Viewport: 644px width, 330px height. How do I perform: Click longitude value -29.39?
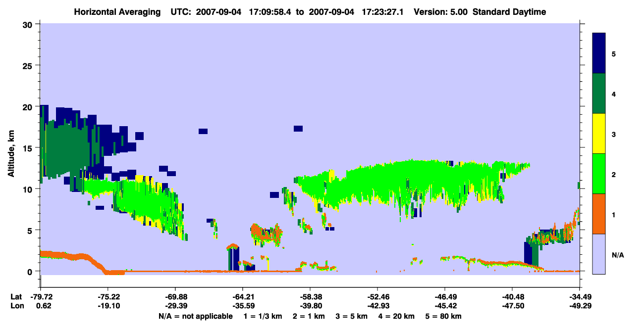click(x=175, y=306)
